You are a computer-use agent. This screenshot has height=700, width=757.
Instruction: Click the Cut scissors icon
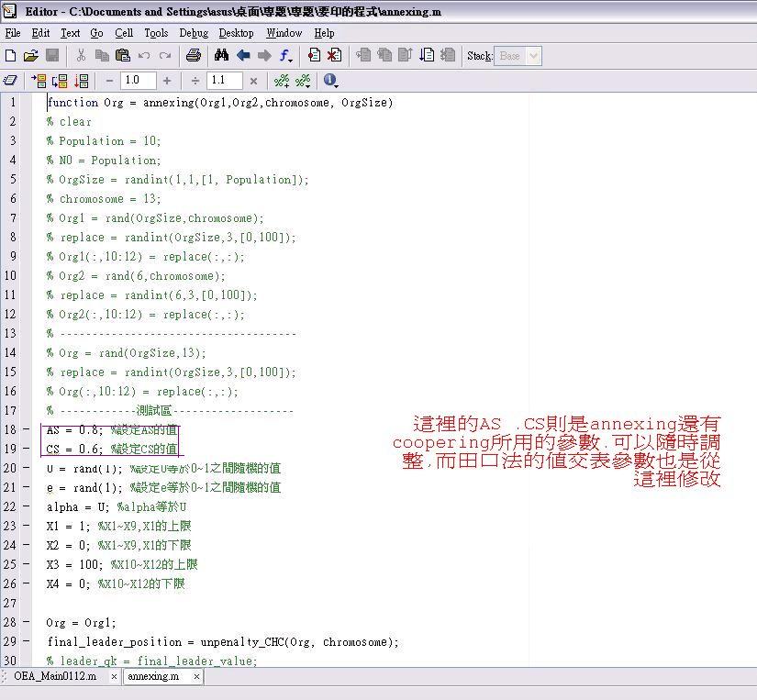click(x=81, y=56)
